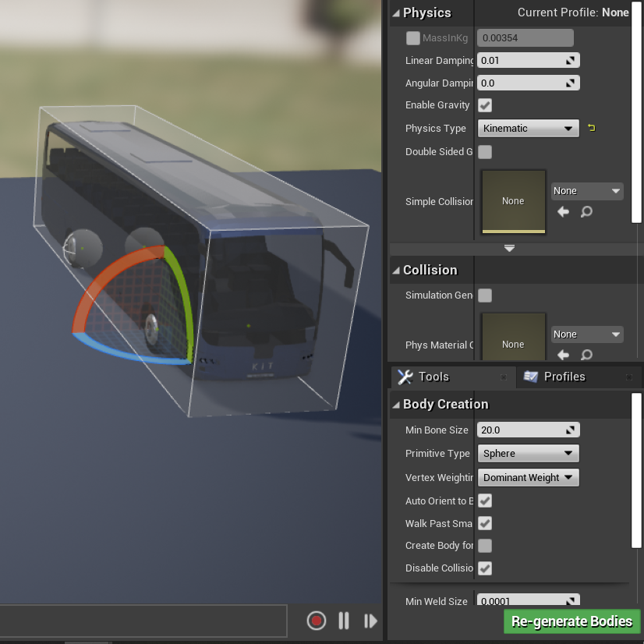Reset Physics Type to default arrow

tap(592, 128)
